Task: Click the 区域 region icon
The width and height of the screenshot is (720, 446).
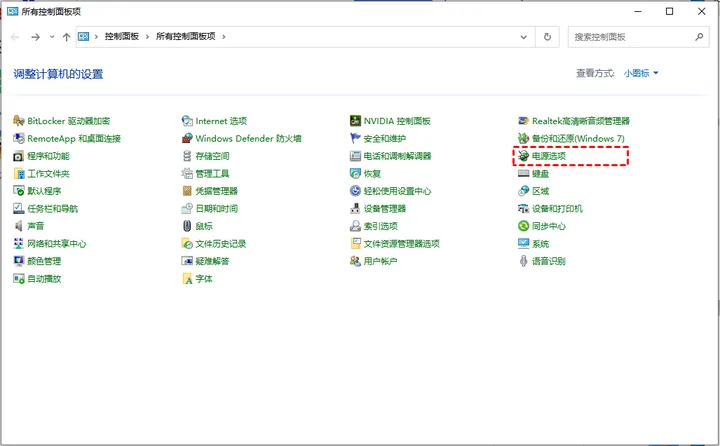Action: pos(523,191)
